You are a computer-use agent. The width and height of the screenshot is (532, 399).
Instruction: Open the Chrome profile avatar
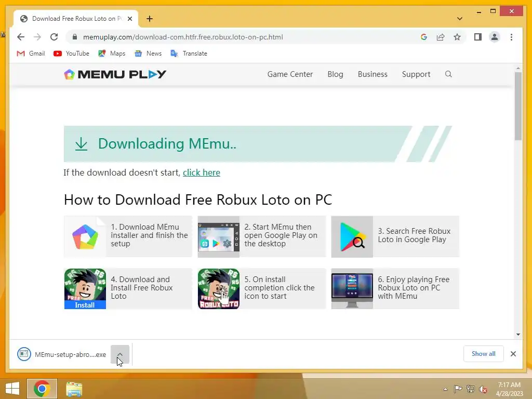point(495,37)
